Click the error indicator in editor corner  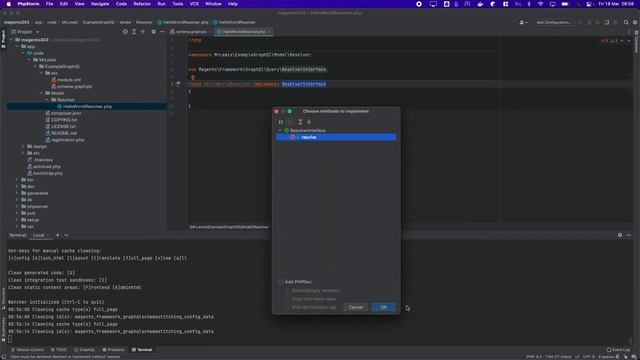[x=604, y=40]
